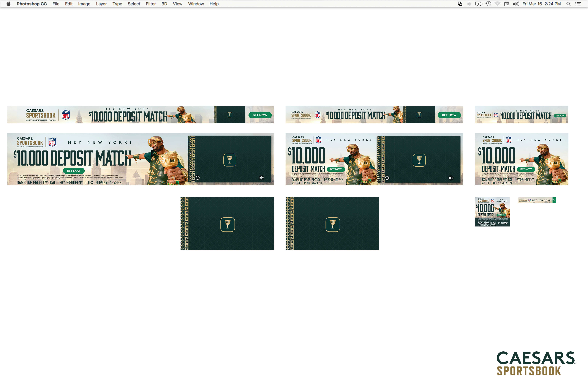The height and width of the screenshot is (387, 588).
Task: Click BET NOW on the widest top leaderboard banner
Action: 260,115
